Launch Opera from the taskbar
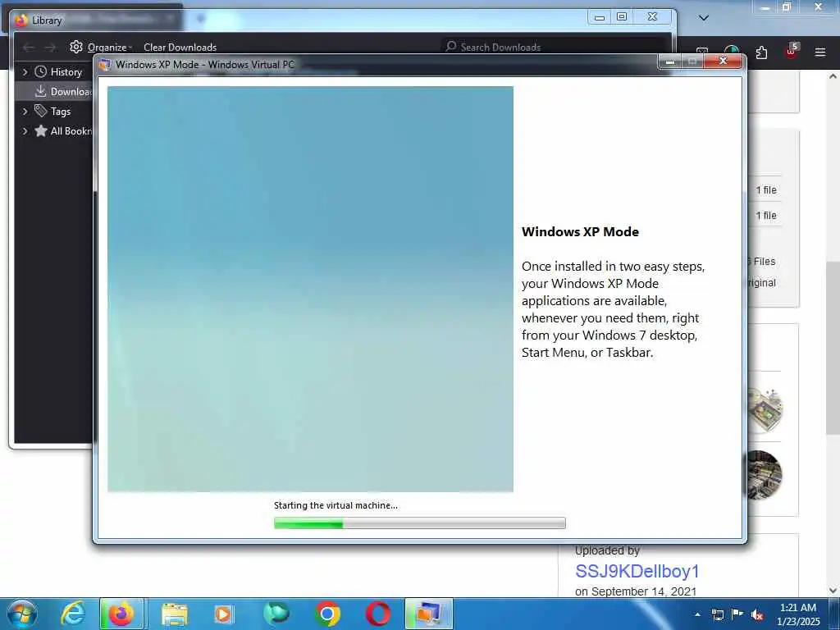Screen dimensions: 840x630 point(377,614)
